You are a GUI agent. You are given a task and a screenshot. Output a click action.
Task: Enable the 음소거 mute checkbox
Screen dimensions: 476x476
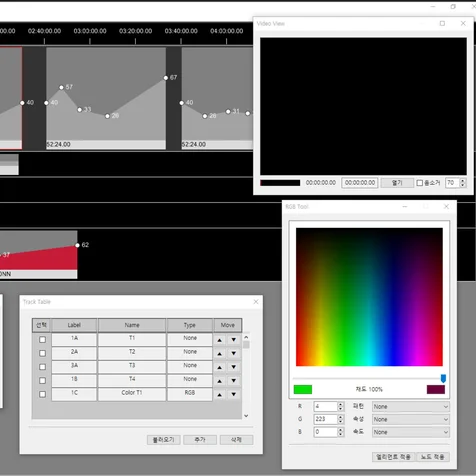coord(420,183)
